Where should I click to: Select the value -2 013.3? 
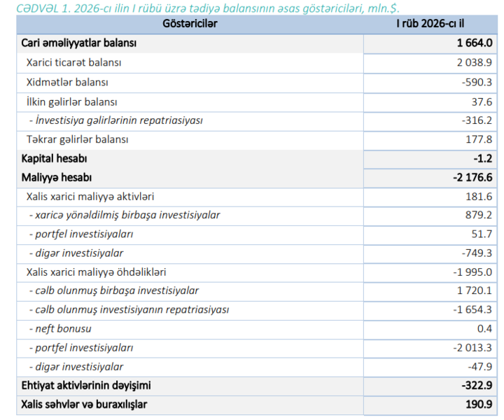472,348
